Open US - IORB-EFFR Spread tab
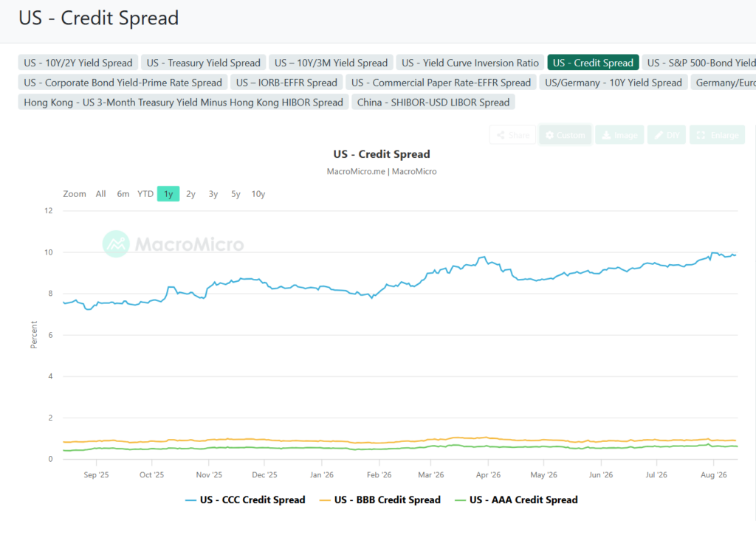This screenshot has width=756, height=546. (286, 83)
